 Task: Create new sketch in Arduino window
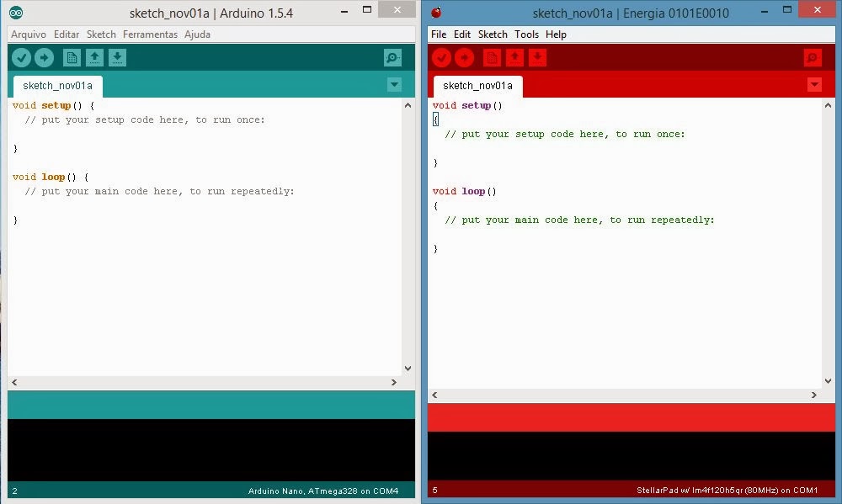pyautogui.click(x=72, y=57)
